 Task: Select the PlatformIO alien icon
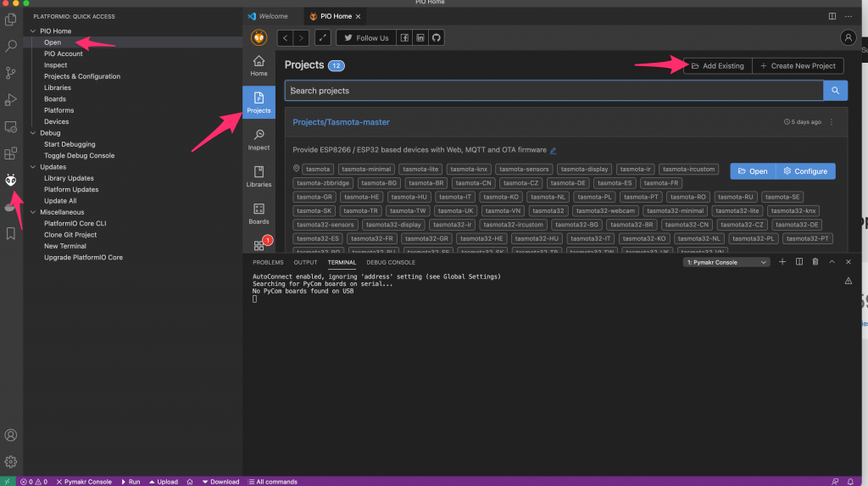[10, 180]
